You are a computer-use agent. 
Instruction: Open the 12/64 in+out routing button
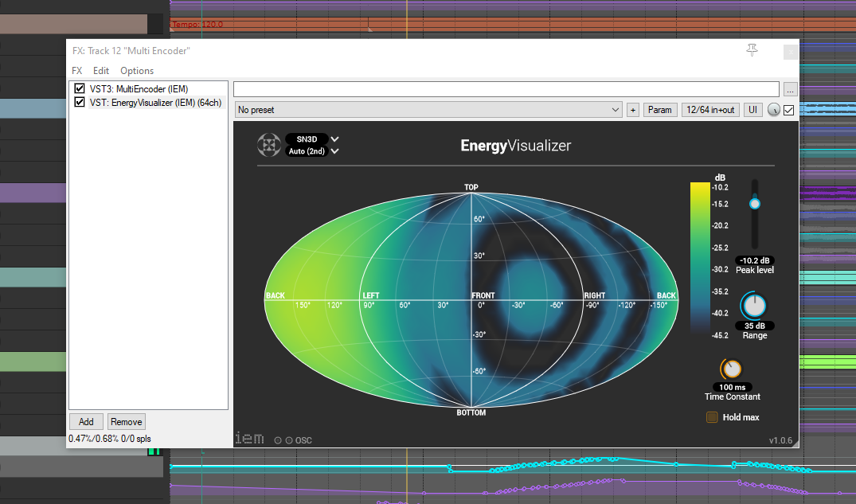[710, 110]
